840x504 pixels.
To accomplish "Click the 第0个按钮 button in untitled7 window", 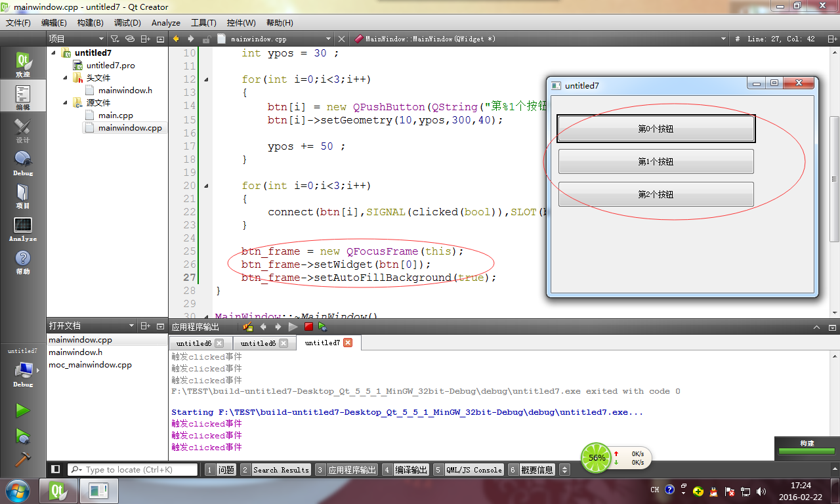I will [656, 129].
